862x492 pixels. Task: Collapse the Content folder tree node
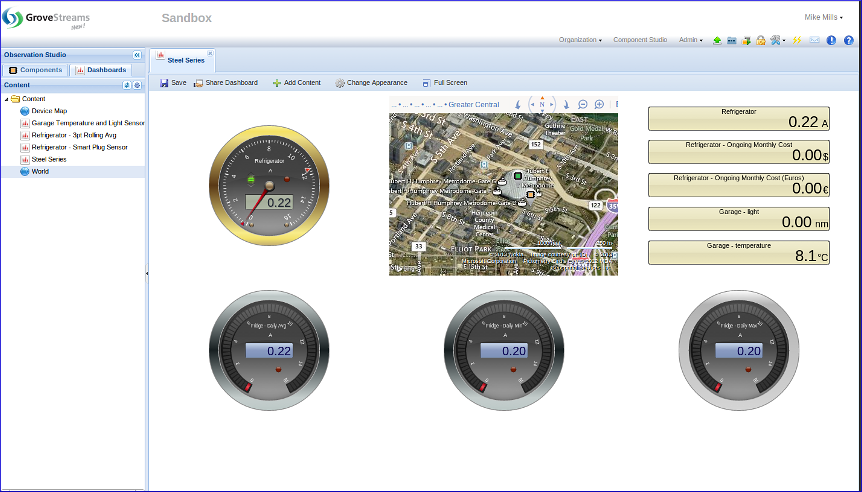pos(7,99)
